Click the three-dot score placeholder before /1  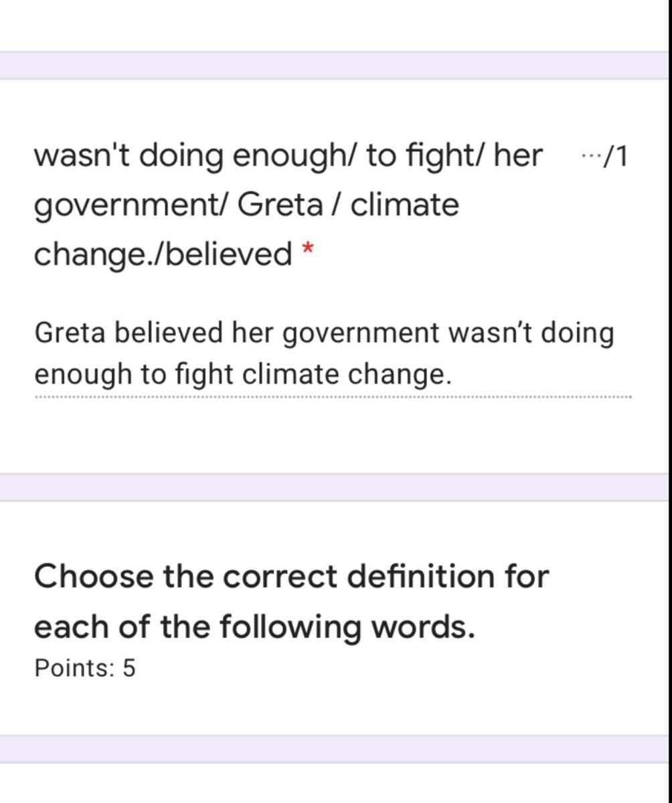coord(590,157)
